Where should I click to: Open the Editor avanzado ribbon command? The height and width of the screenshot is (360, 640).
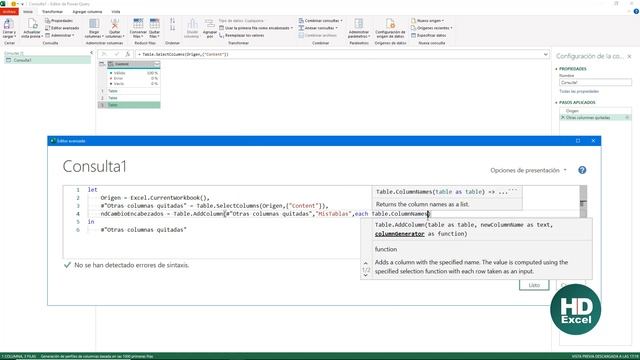pyautogui.click(x=62, y=28)
